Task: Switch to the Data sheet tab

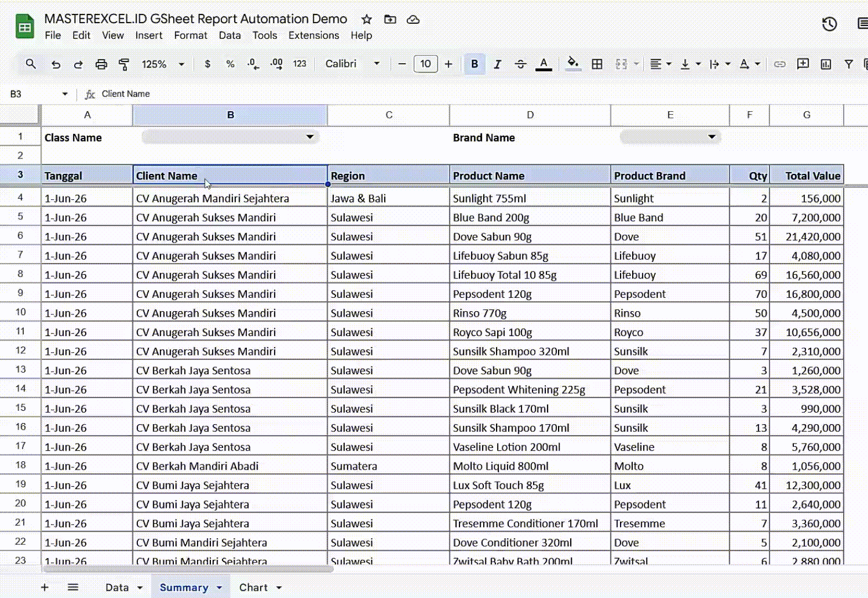Action: (x=117, y=587)
